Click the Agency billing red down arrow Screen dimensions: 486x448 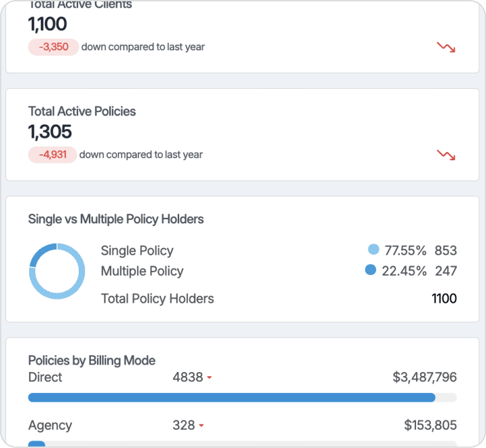tap(202, 426)
